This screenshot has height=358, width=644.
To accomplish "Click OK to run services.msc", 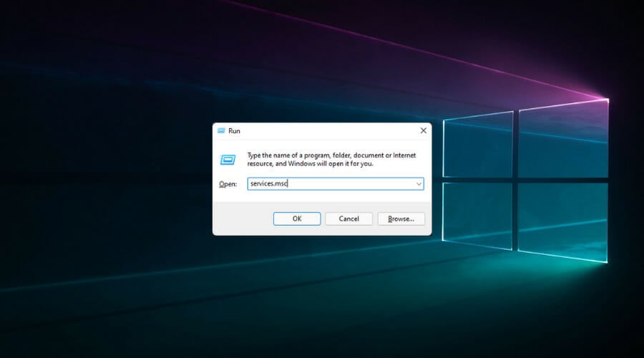I will [297, 218].
